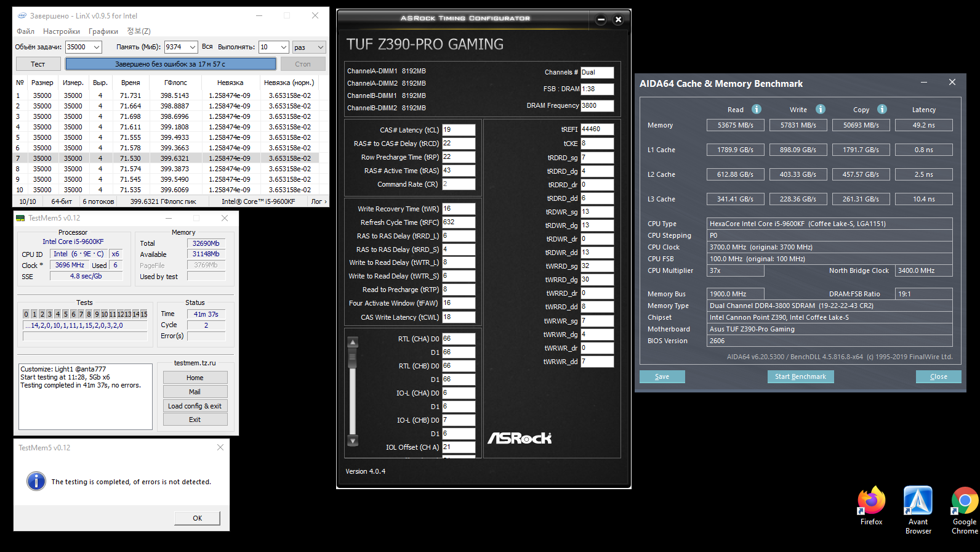Click Start Benchmark in AIDA64
980x552 pixels.
coord(800,376)
